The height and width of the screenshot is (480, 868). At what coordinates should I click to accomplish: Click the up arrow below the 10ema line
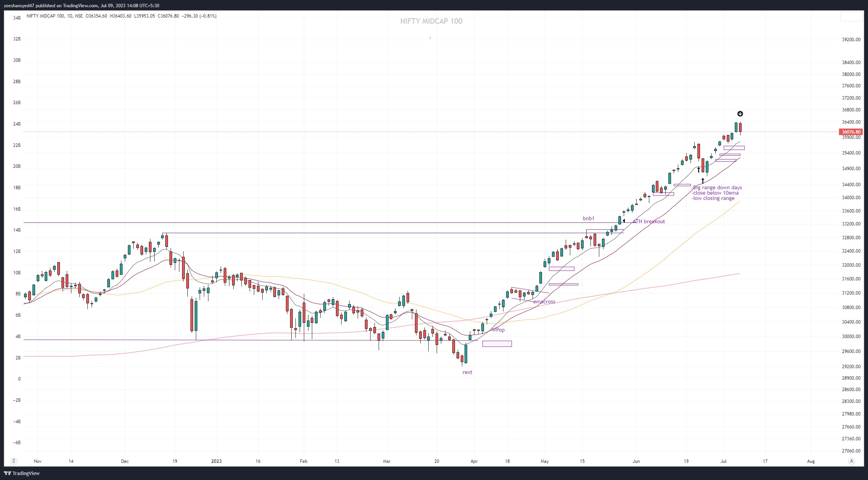coord(699,169)
